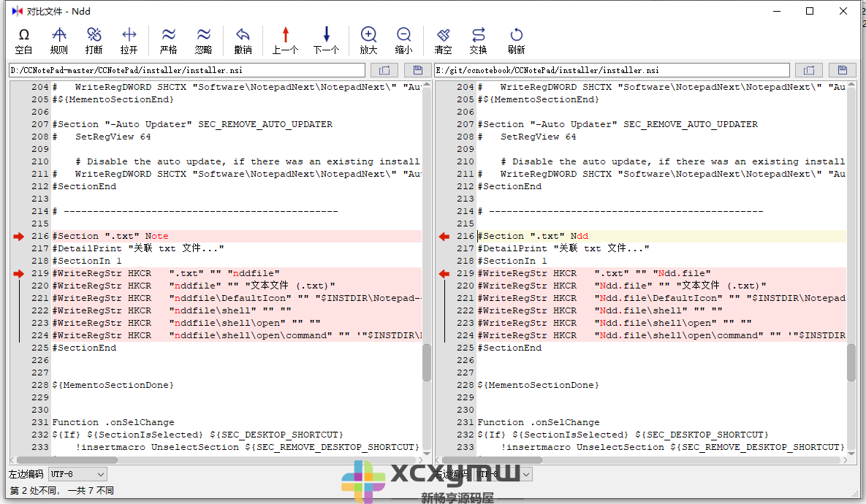Refresh the comparison with 刷新
Image resolution: width=866 pixels, height=504 pixels.
[515, 40]
